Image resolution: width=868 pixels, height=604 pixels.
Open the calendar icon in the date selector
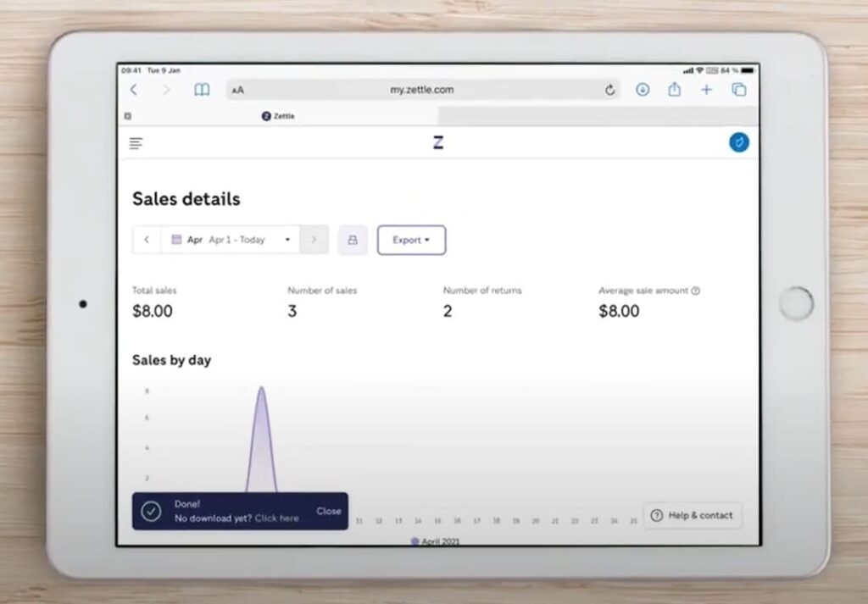[175, 240]
